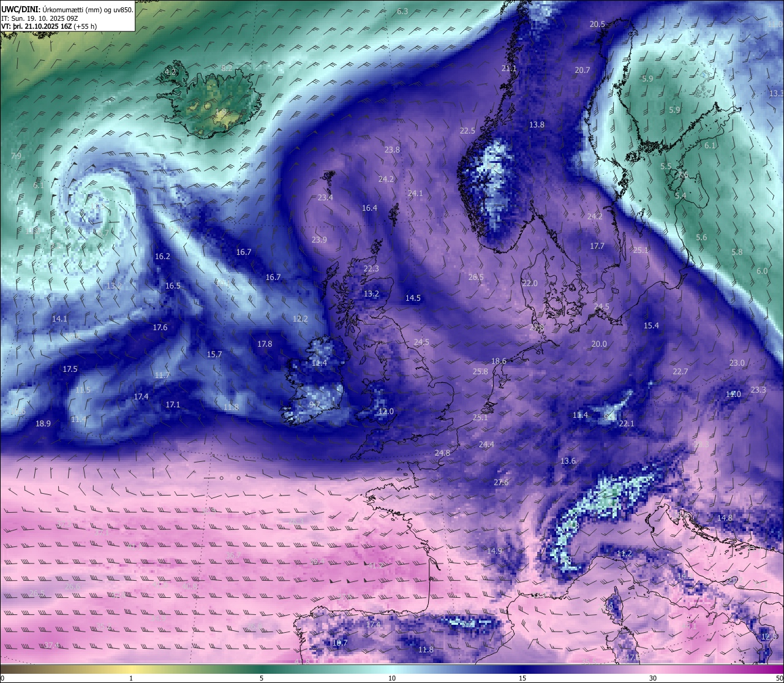
Task: Click the 17.7 value over the Baltic
Action: 597,246
